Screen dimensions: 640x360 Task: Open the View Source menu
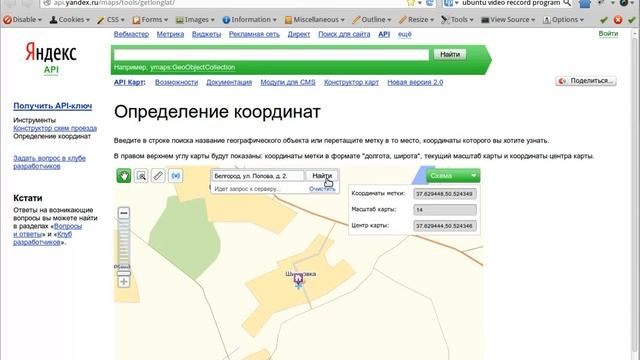(x=508, y=20)
